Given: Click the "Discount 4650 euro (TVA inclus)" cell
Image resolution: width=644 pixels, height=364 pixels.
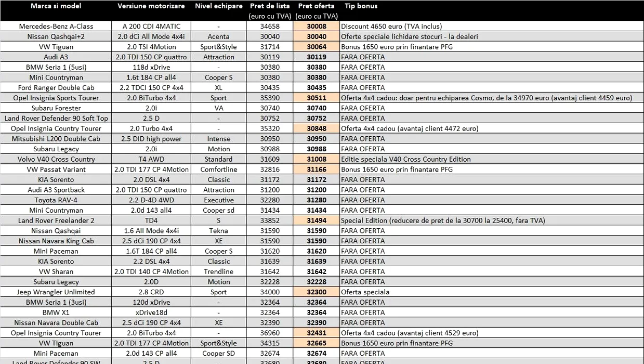Looking at the screenshot, I should click(492, 27).
